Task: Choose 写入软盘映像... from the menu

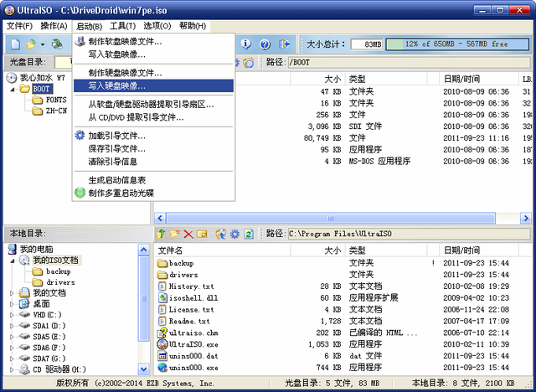Action: coord(153,54)
